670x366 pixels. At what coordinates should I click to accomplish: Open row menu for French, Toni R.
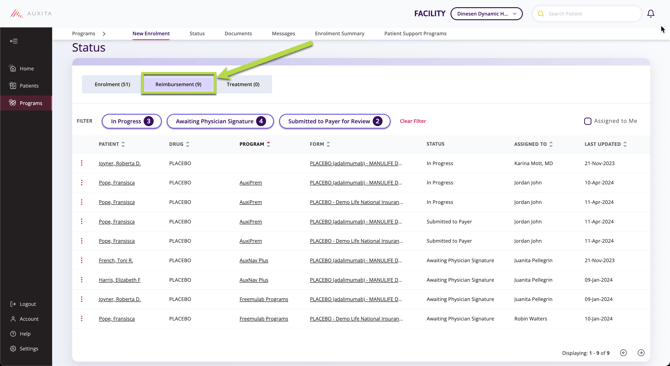[82, 261]
